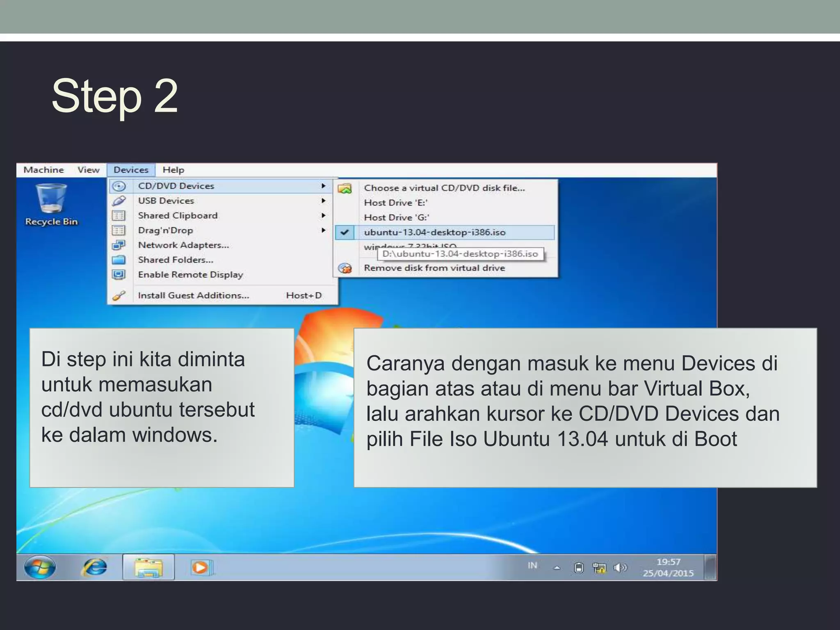Click the Show desktop button
This screenshot has height=630, width=840.
(710, 567)
